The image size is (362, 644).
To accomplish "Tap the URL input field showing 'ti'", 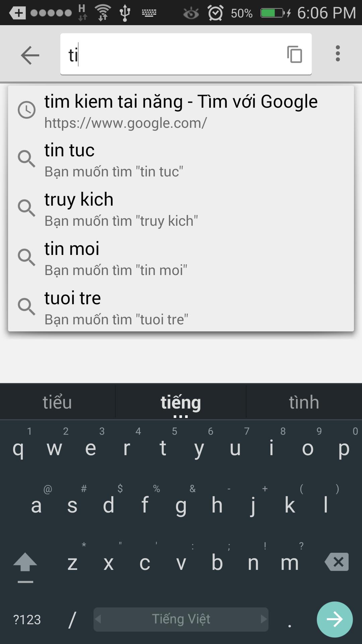I will tap(168, 54).
